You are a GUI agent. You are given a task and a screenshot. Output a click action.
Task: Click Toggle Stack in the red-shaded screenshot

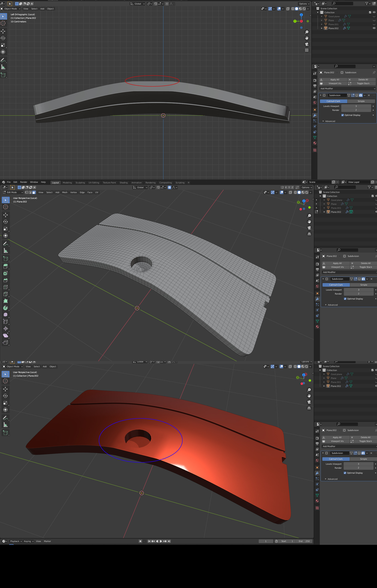tap(363, 441)
